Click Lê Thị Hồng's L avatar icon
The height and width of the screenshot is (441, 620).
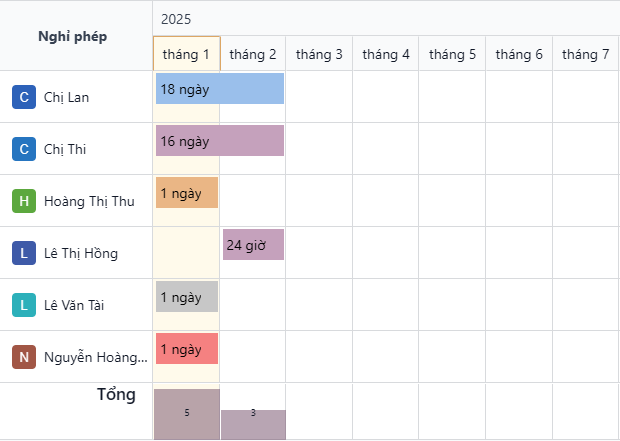point(24,253)
